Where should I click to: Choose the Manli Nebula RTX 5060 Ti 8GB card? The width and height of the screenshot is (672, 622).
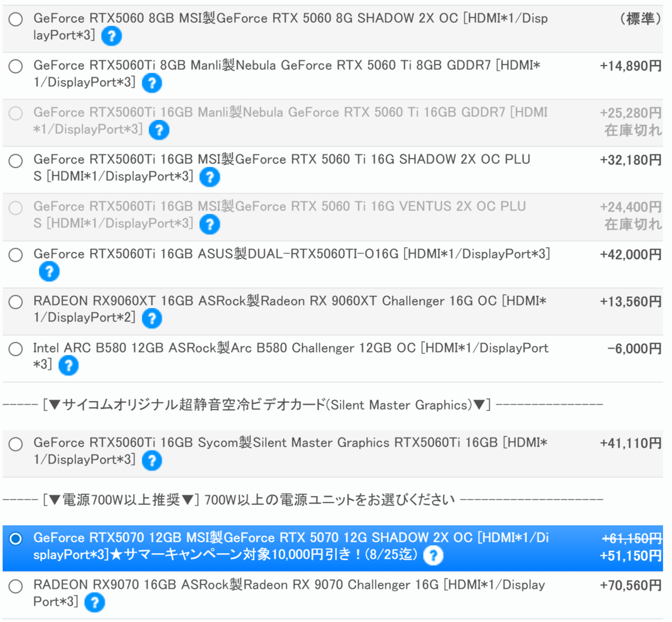(15, 66)
